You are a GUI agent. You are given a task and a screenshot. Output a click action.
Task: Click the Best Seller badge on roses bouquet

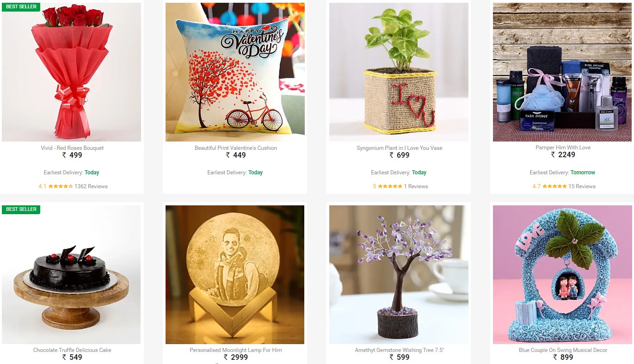click(21, 7)
